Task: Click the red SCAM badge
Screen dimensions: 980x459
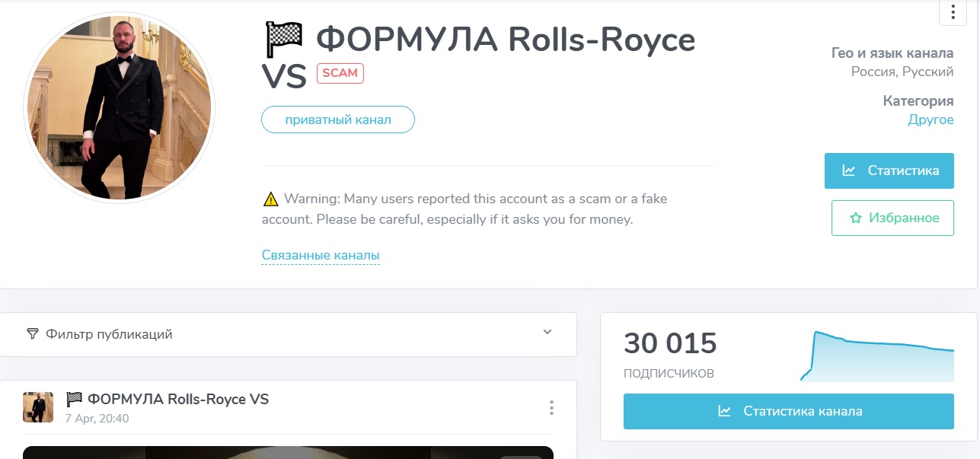Action: click(x=340, y=73)
